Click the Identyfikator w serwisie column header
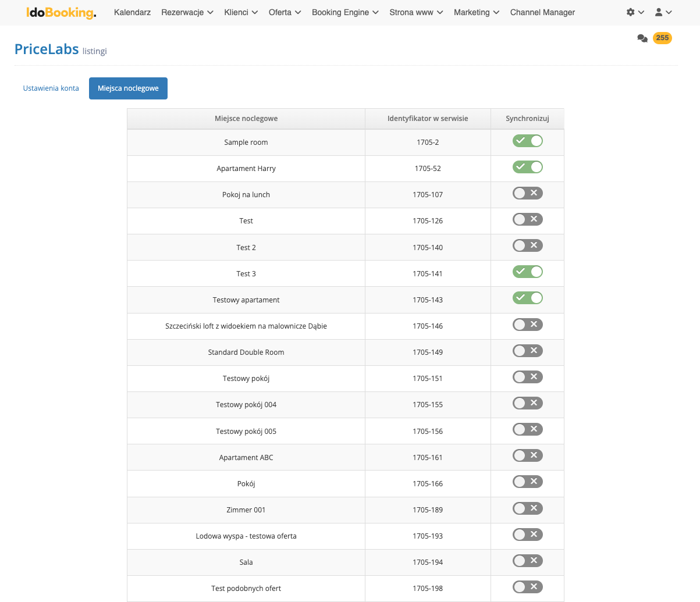Screen dimensions: 700x602 [428, 119]
